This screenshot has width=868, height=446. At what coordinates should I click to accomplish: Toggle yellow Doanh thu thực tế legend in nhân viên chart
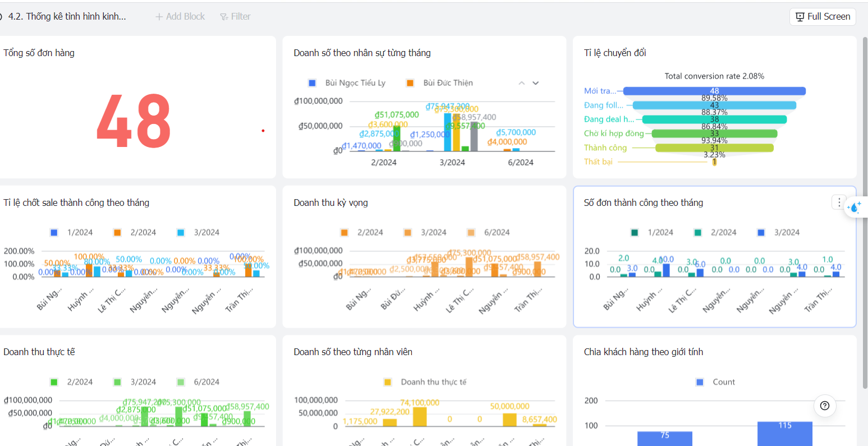(425, 382)
